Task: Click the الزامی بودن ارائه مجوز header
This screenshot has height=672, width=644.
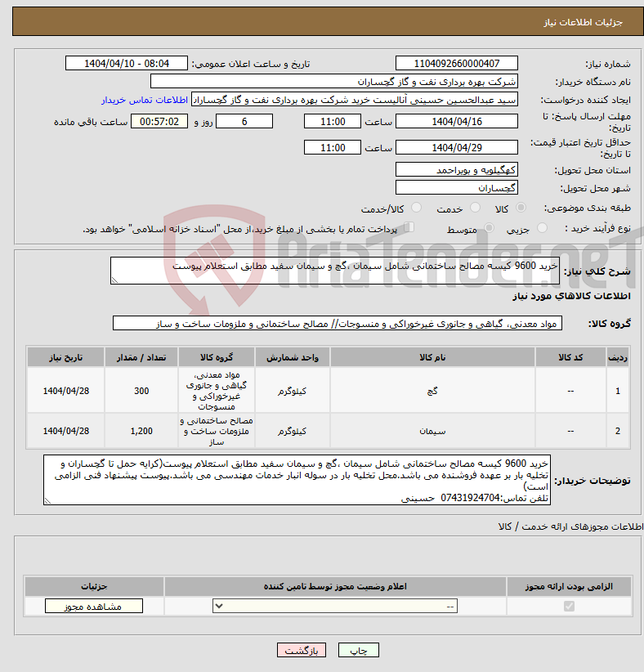Action: 569,586
